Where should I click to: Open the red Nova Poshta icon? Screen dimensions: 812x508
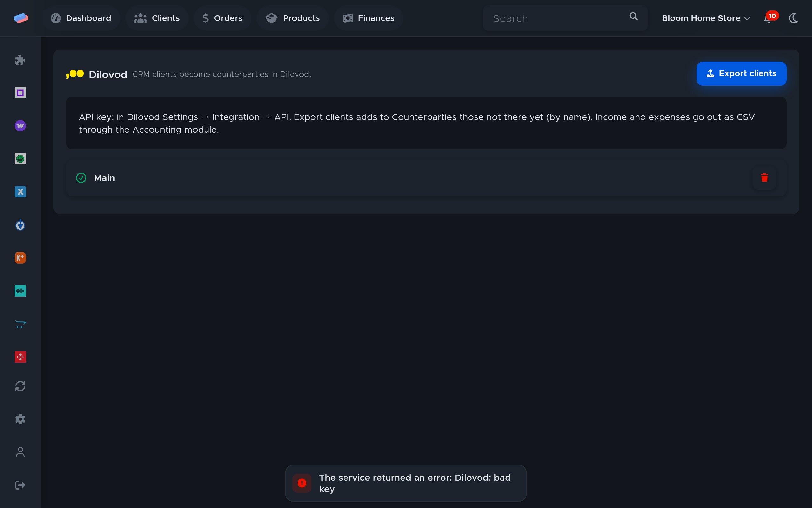[20, 357]
